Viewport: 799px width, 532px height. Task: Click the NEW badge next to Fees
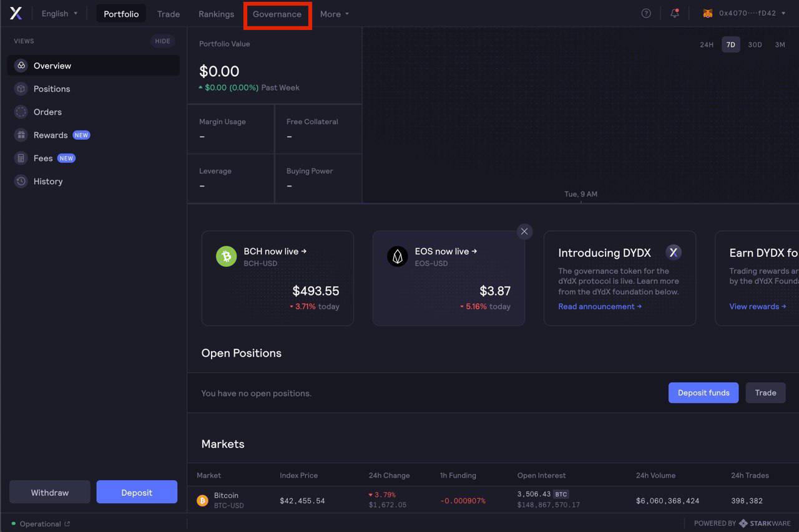[66, 158]
